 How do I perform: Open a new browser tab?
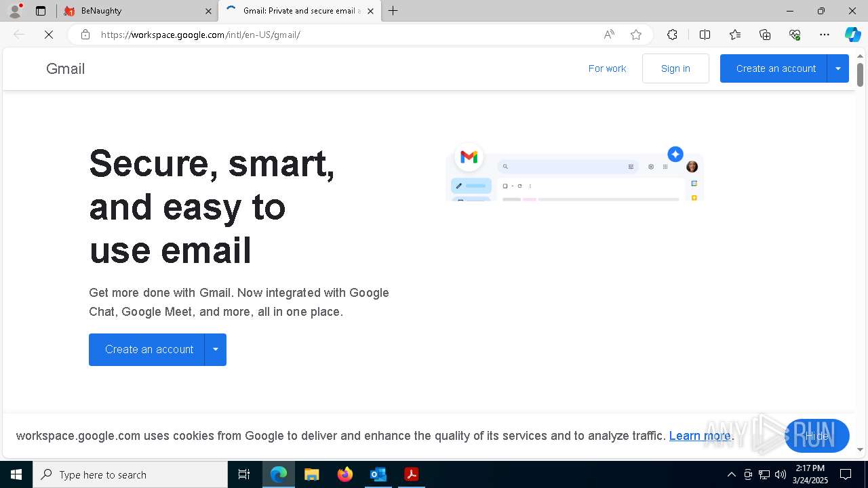(x=393, y=11)
